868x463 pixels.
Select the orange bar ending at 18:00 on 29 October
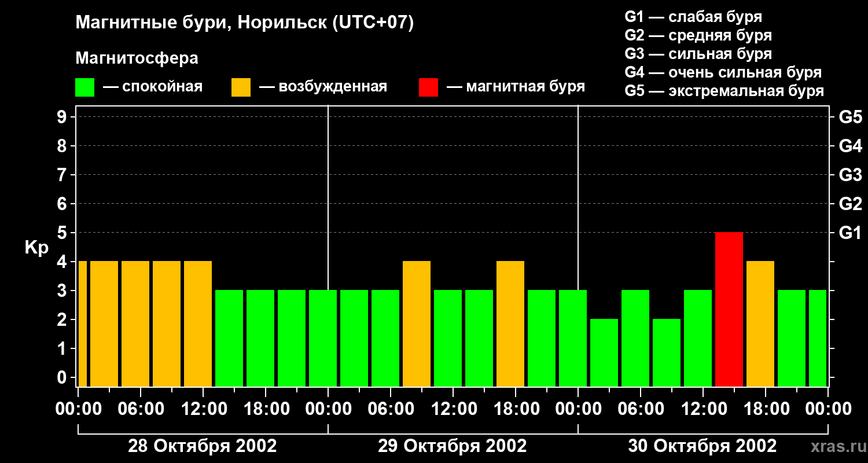[x=510, y=324]
